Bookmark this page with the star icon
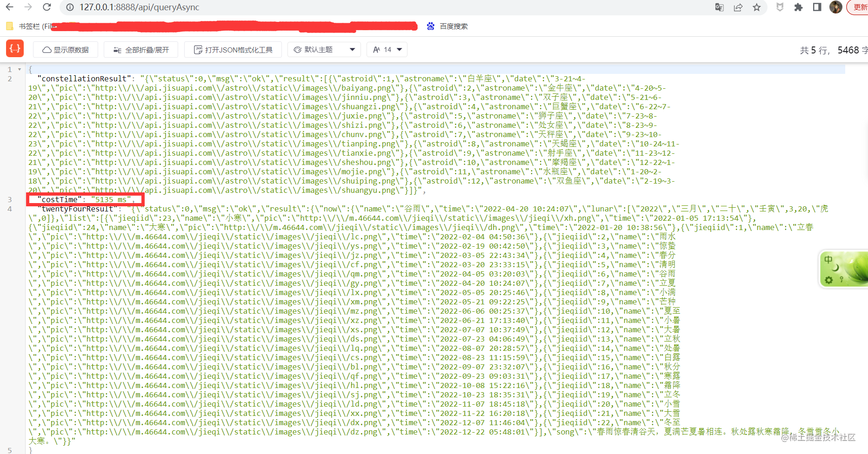The image size is (868, 454). pos(757,7)
